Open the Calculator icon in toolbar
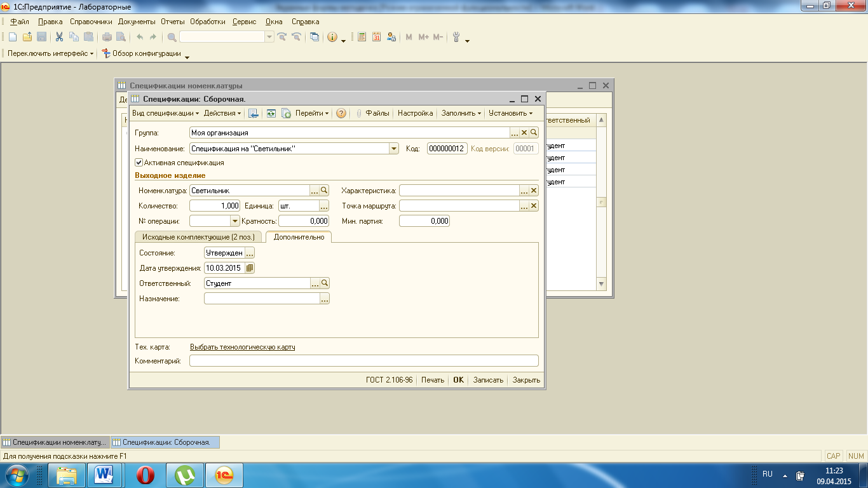This screenshot has height=488, width=868. (362, 37)
